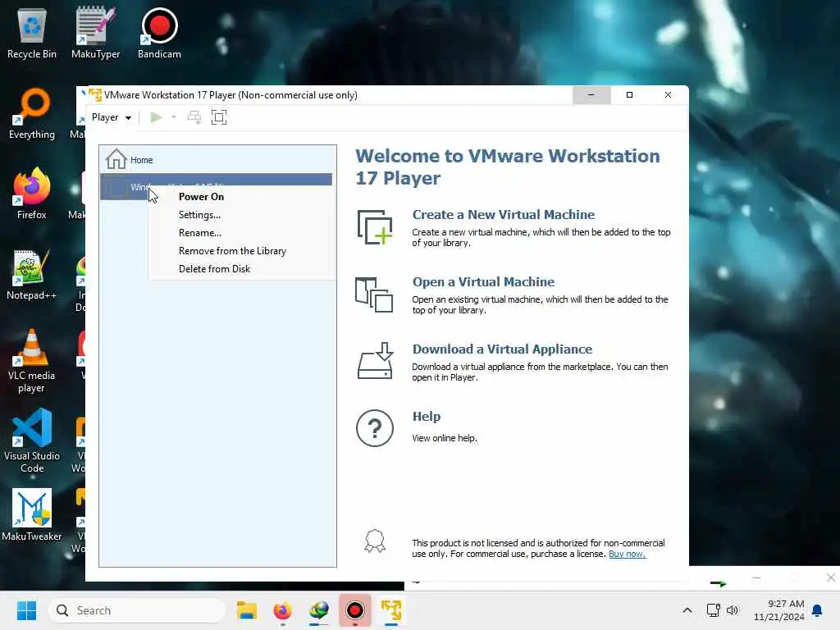Switch to Bandicam in the taskbar
Screen dimensions: 840x630
click(x=354, y=610)
